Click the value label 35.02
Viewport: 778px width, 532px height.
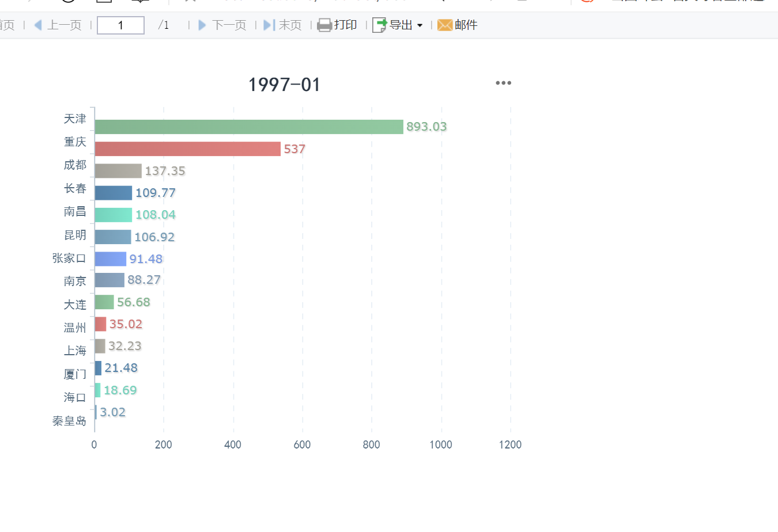tap(126, 324)
